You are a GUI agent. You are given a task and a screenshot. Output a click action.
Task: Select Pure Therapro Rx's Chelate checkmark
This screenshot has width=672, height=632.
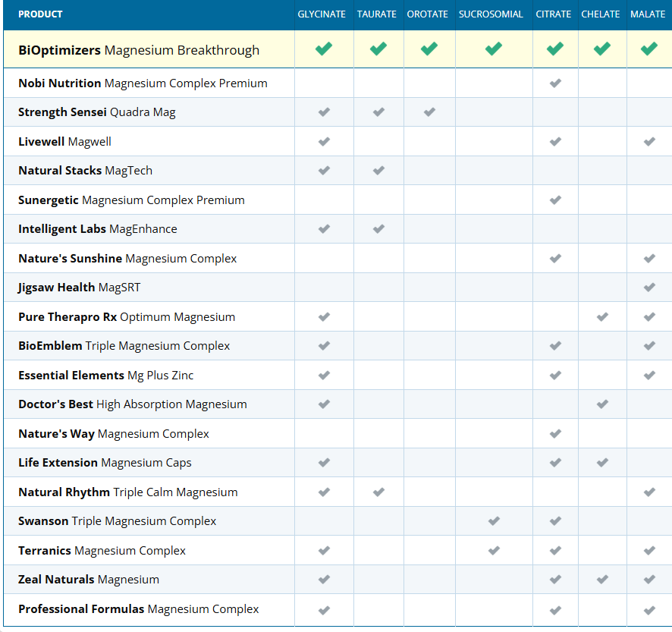(x=602, y=316)
